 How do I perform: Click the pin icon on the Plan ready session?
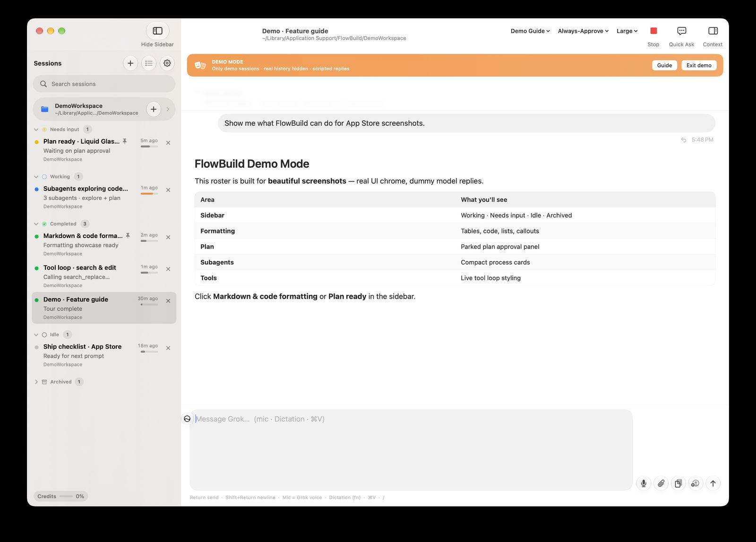(x=125, y=141)
